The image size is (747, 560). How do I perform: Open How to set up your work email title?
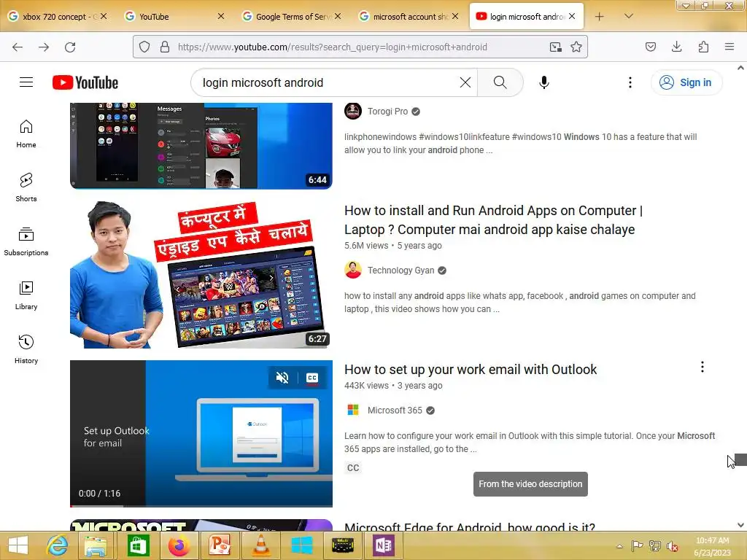471,370
